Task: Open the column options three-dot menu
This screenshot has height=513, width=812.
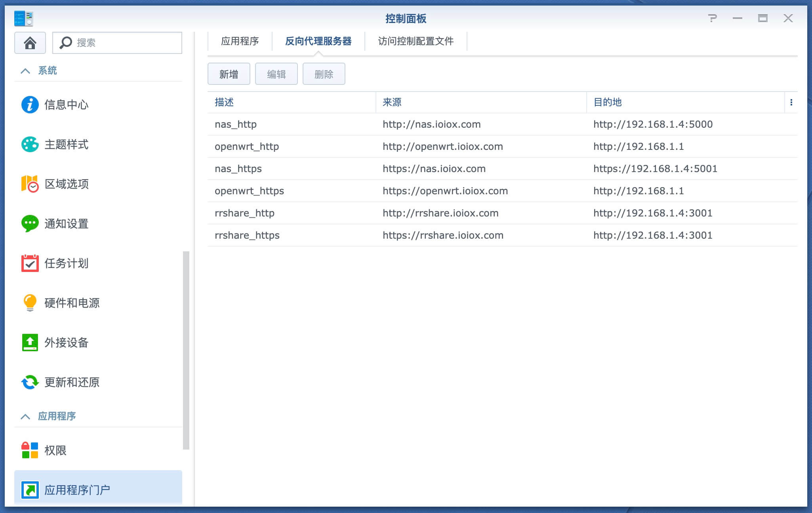Action: [791, 102]
